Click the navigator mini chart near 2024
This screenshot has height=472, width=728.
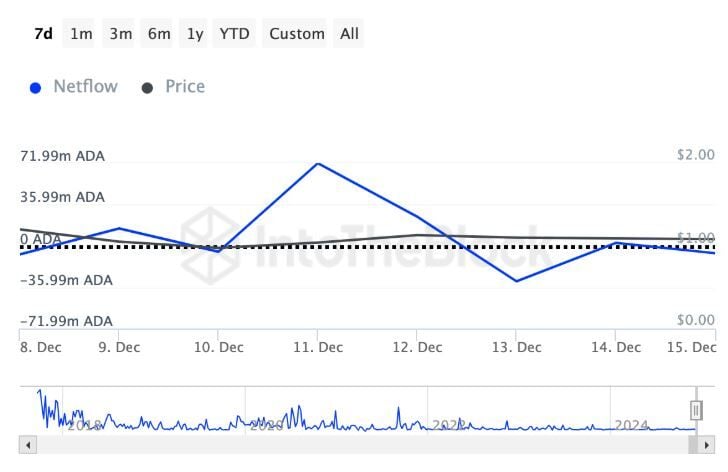(632, 424)
